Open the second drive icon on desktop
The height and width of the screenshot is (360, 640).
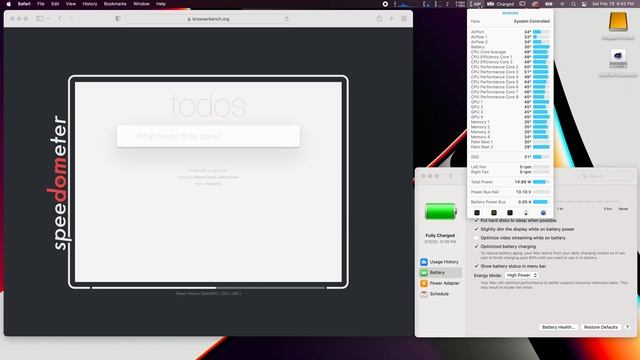(618, 59)
